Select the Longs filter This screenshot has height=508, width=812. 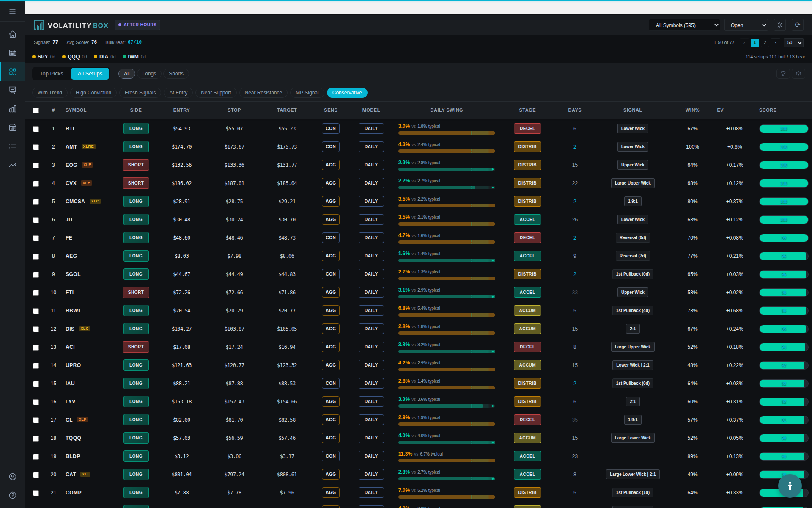149,74
